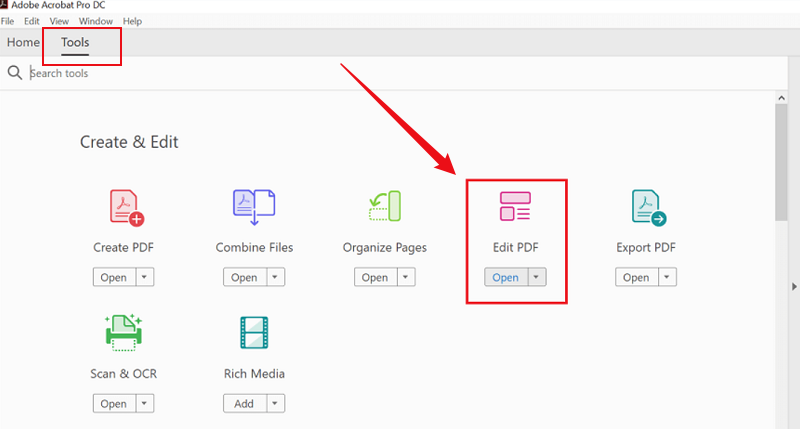Expand the Rich Media dropdown arrow
The image size is (800, 429).
[275, 403]
